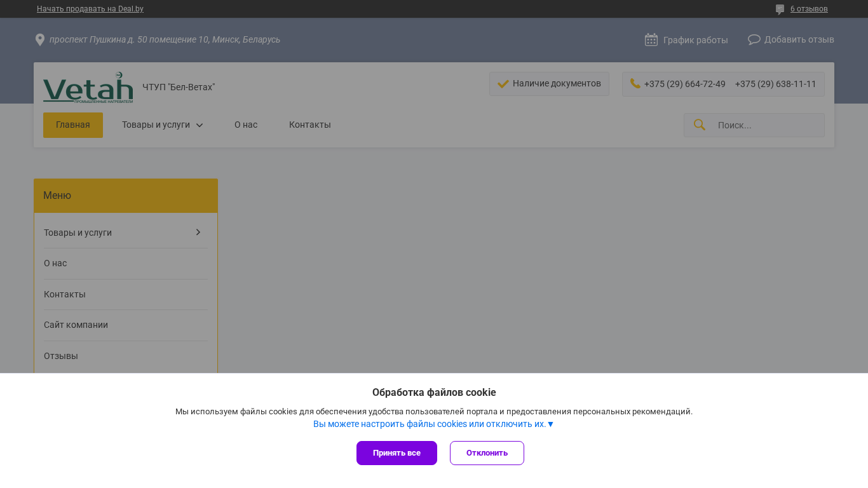The width and height of the screenshot is (868, 488).
Task: Click the address проспект Пушкина text
Action: pos(165,39)
